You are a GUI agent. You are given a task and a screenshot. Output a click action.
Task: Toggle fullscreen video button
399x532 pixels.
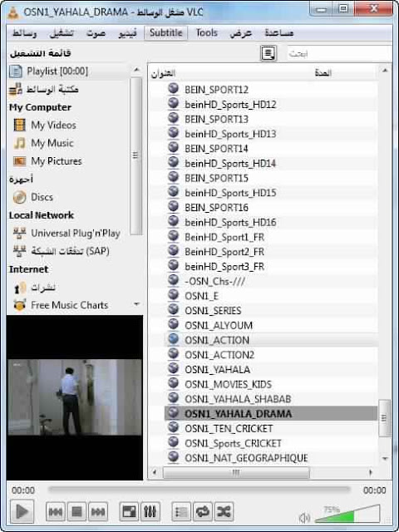[x=129, y=512]
